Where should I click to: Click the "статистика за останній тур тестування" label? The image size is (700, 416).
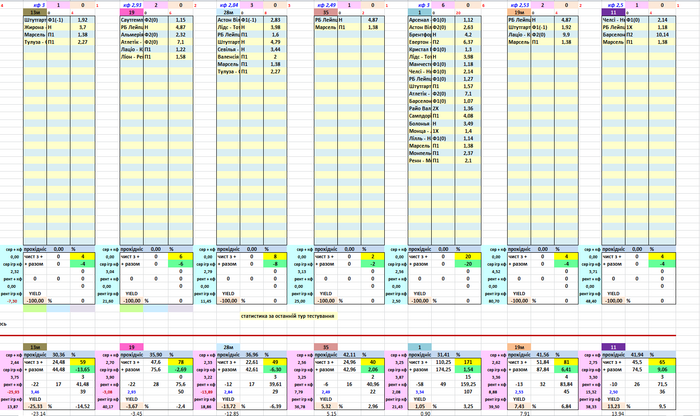click(288, 316)
